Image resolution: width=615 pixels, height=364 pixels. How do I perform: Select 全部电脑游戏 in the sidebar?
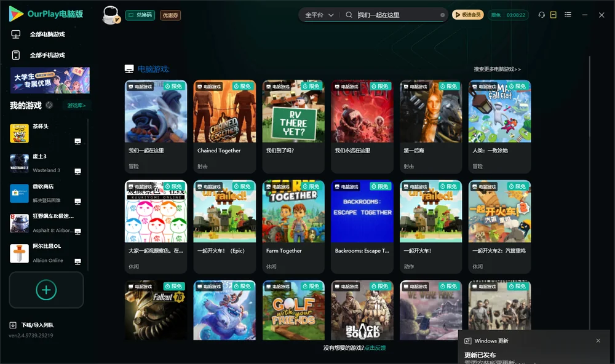[x=47, y=34]
